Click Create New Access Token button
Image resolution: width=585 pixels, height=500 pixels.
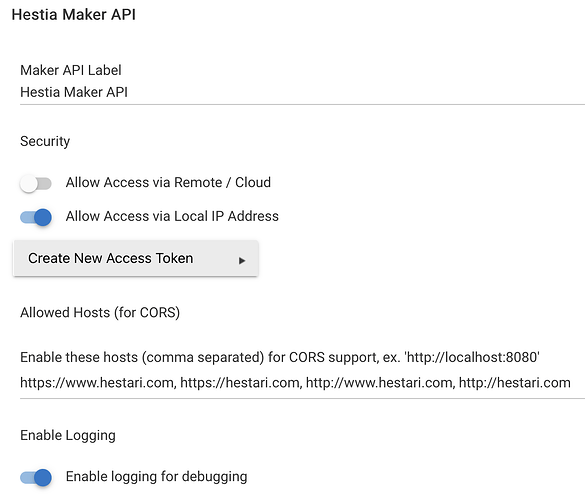tap(135, 258)
